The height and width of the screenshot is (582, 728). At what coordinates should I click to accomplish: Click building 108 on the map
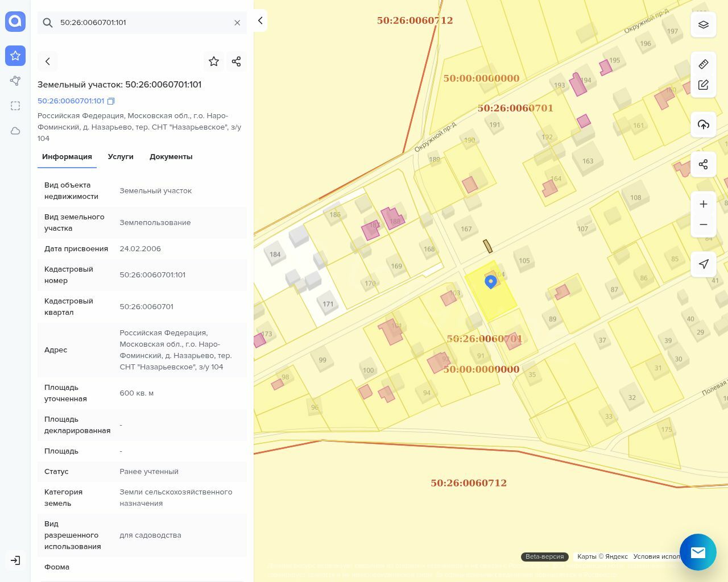click(x=635, y=197)
